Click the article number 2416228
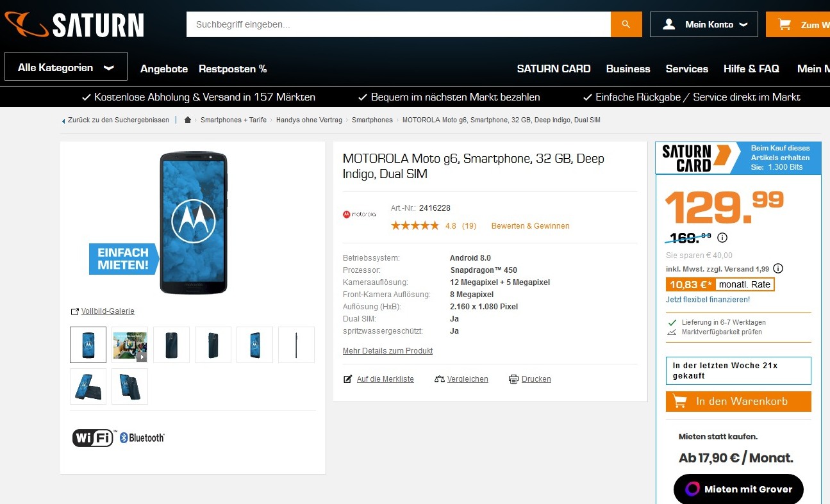Viewport: 830px width, 504px height. point(435,208)
